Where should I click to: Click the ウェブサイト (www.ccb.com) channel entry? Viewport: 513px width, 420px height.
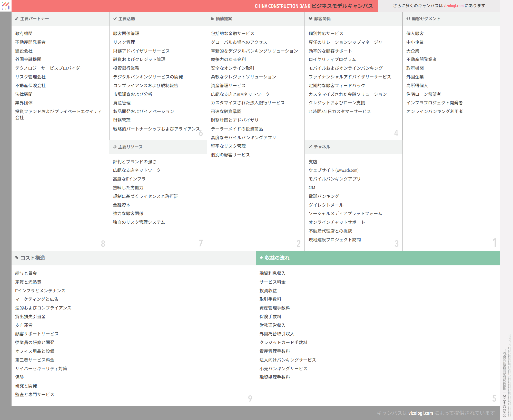click(x=333, y=170)
